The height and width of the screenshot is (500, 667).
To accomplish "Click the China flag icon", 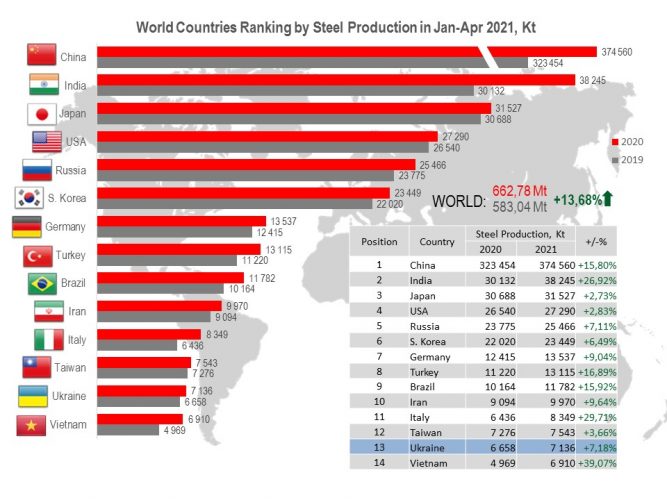I will [41, 54].
